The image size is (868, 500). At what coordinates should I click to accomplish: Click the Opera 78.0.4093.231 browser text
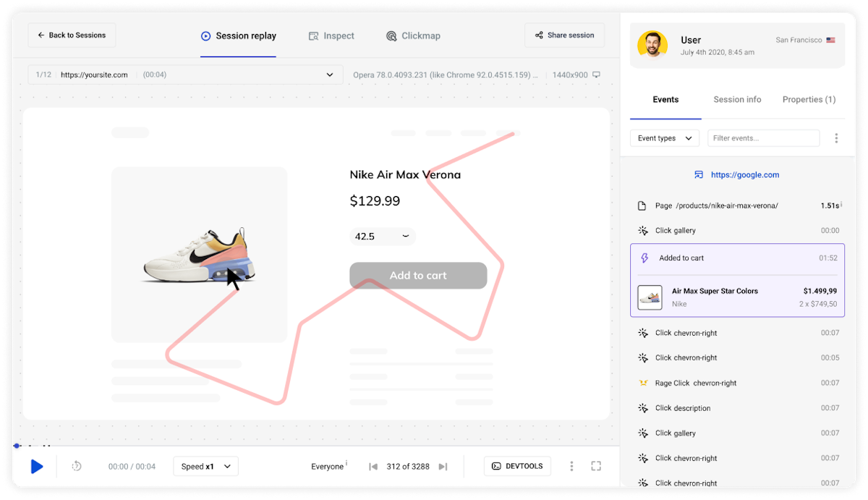tap(446, 75)
